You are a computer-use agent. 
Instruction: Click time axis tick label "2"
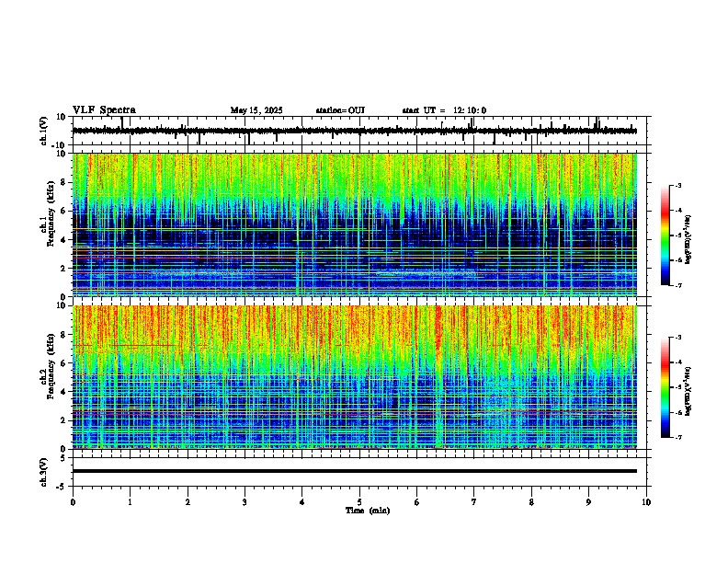188,502
